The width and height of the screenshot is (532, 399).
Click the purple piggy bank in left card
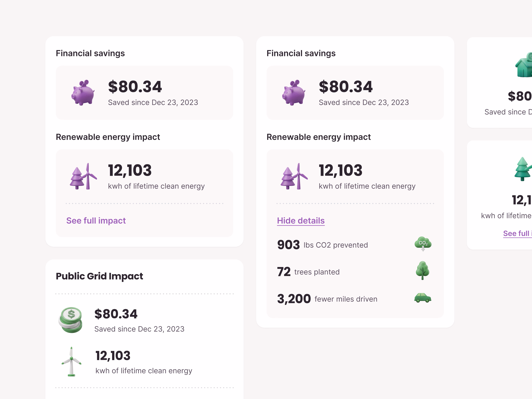83,92
